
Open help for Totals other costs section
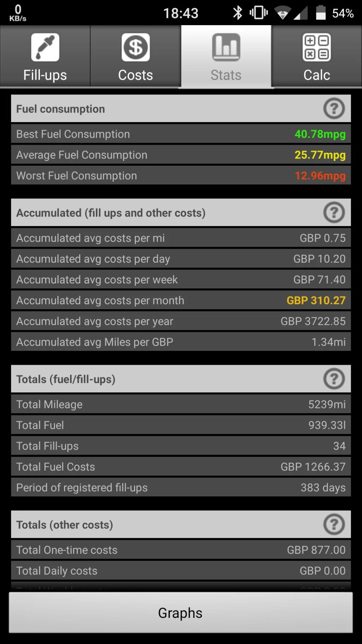pyautogui.click(x=334, y=524)
